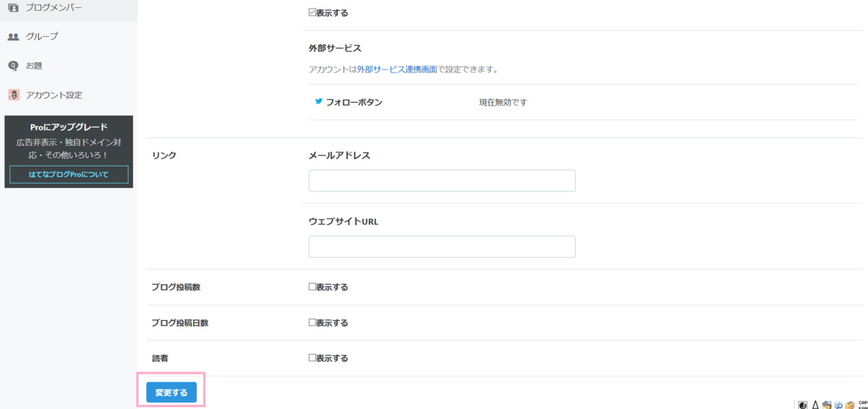Click the ブログ投稿数 row label
Screen dimensions: 868x409
[176, 287]
